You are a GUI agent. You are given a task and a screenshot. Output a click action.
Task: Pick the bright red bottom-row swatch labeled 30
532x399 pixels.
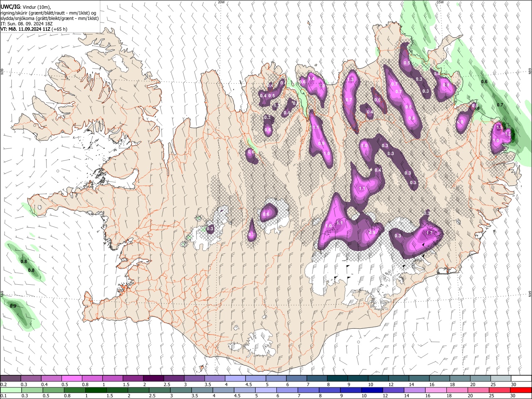point(520,390)
